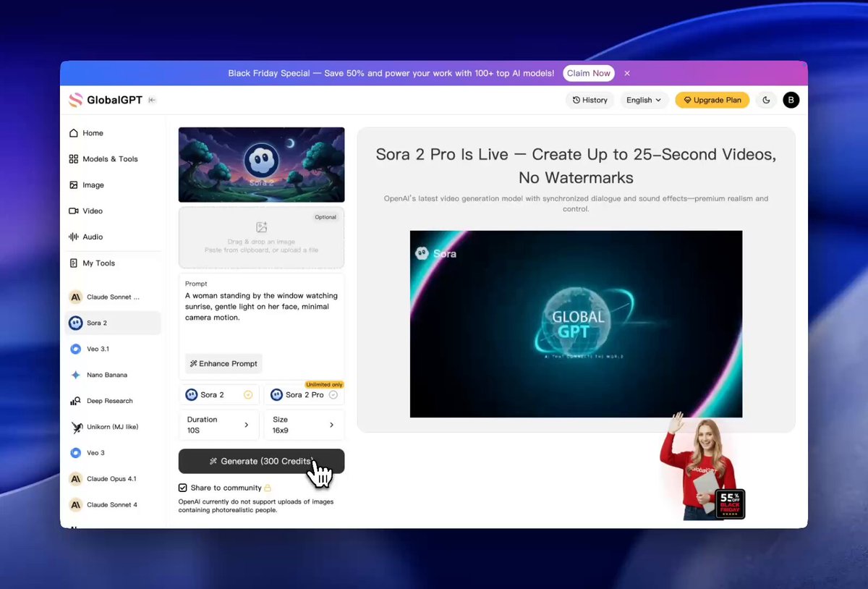
Task: Select the Claude Opus 4.1 model
Action: coord(113,479)
